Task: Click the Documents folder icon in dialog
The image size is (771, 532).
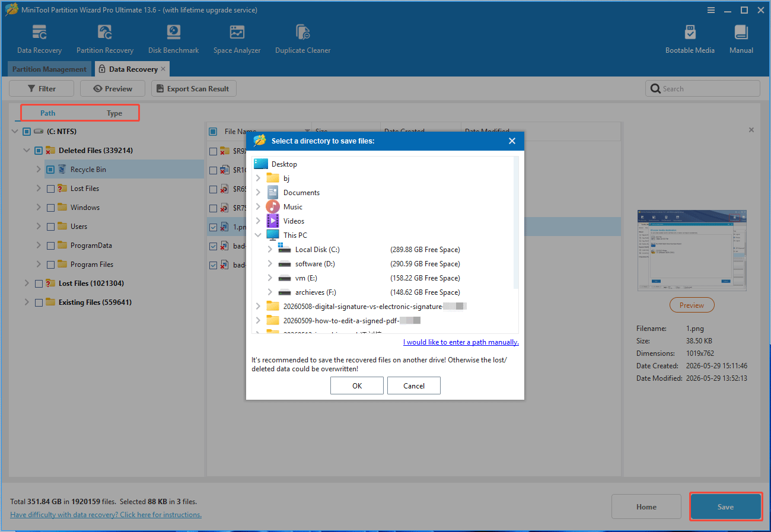Action: 273,192
